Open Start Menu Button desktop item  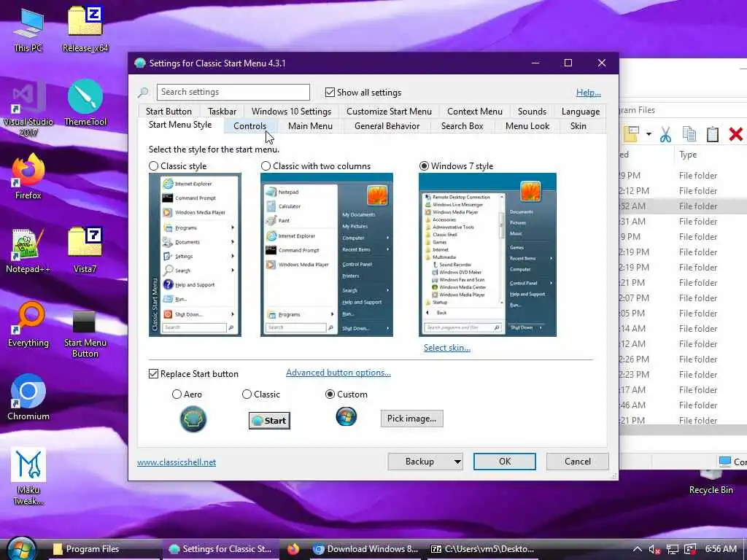pyautogui.click(x=85, y=334)
